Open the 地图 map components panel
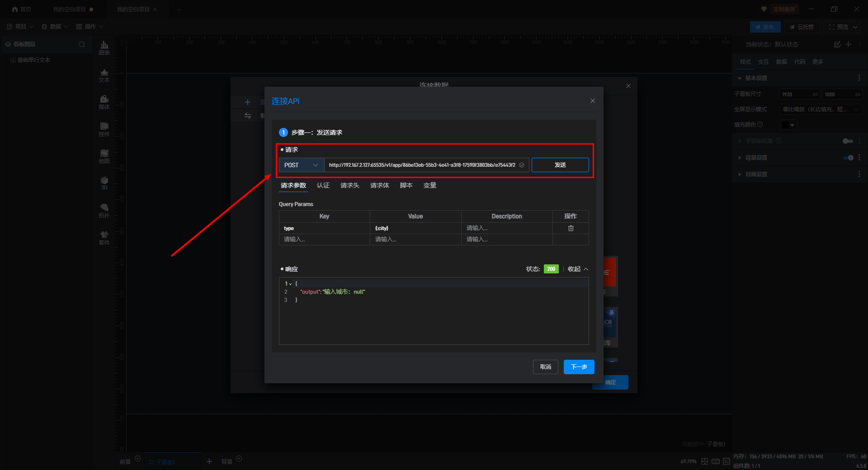Image resolution: width=868 pixels, height=470 pixels. coord(104,156)
